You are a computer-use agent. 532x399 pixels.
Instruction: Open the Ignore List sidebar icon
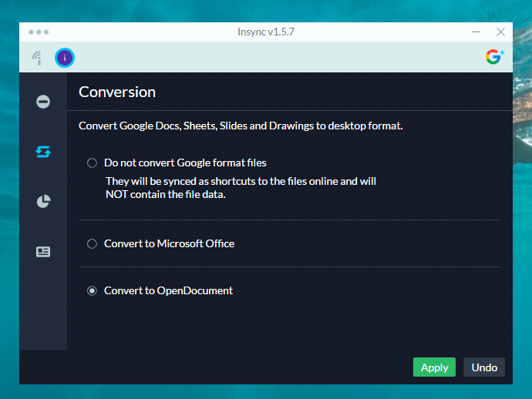(43, 102)
